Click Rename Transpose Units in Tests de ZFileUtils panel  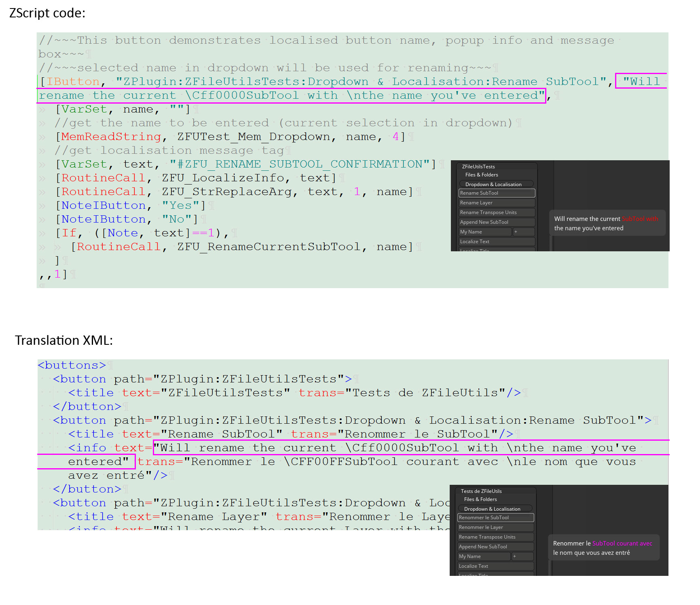pyautogui.click(x=495, y=537)
